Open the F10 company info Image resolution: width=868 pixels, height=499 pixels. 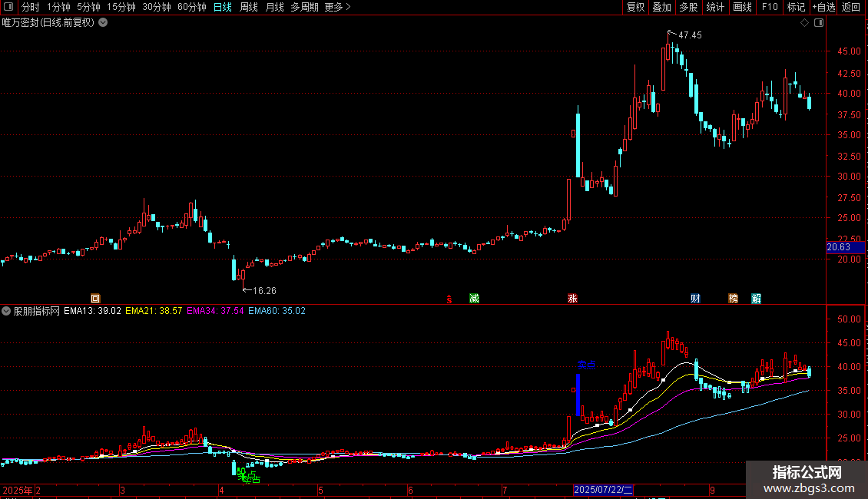click(770, 7)
